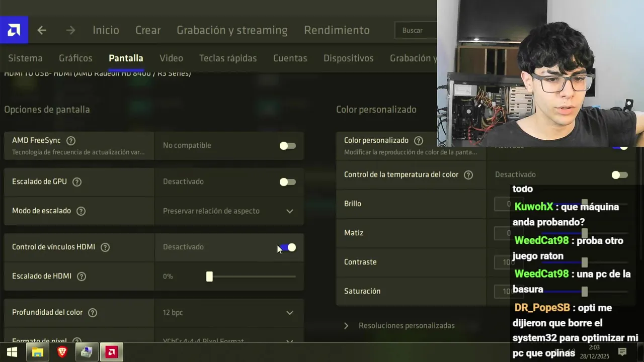Screen dimensions: 644x362
Task: Open help for Escalado de GPU
Action: pos(77,182)
